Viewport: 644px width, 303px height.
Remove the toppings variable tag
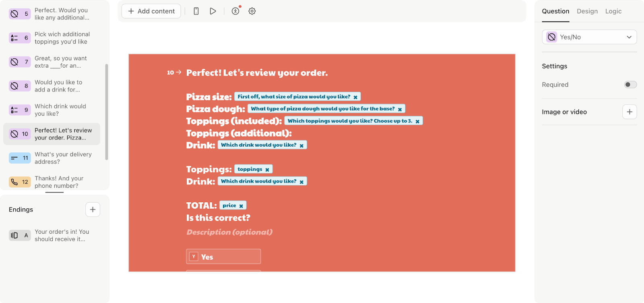[x=267, y=170]
